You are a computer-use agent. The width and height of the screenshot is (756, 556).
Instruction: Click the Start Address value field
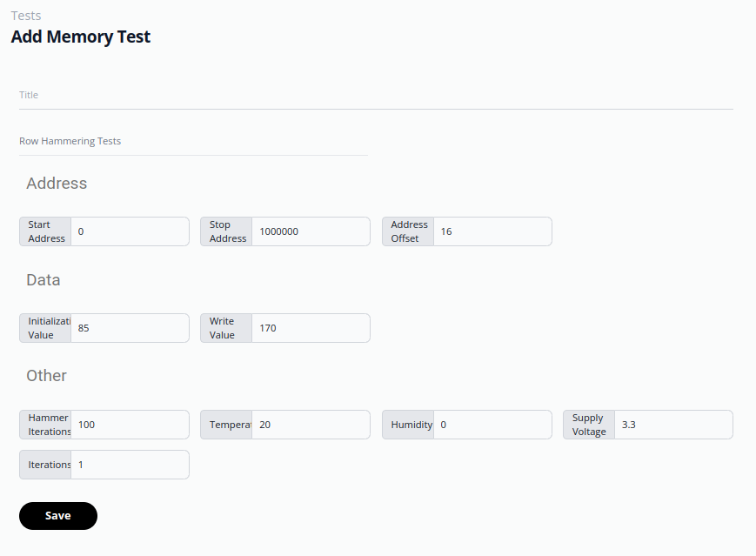[130, 231]
